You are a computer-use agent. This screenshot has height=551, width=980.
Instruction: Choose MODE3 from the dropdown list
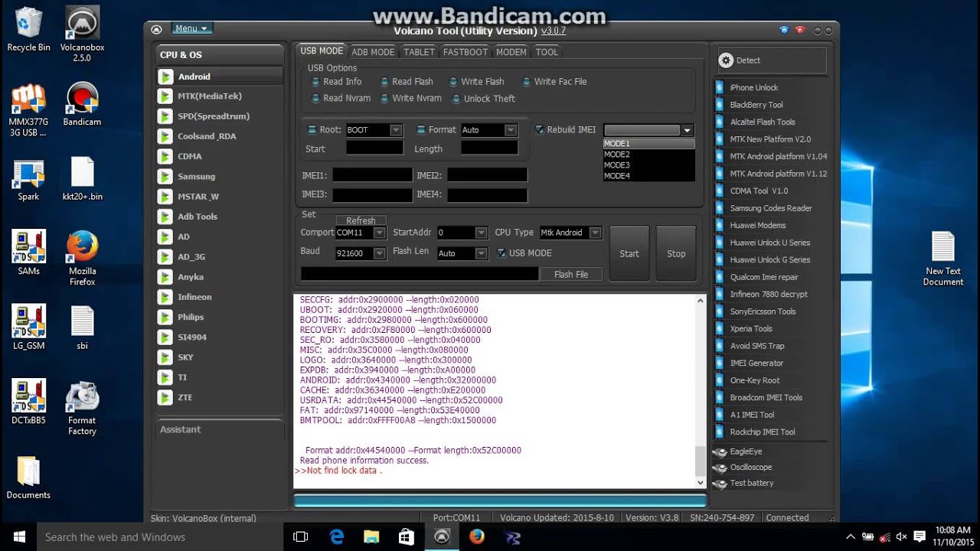coord(648,165)
